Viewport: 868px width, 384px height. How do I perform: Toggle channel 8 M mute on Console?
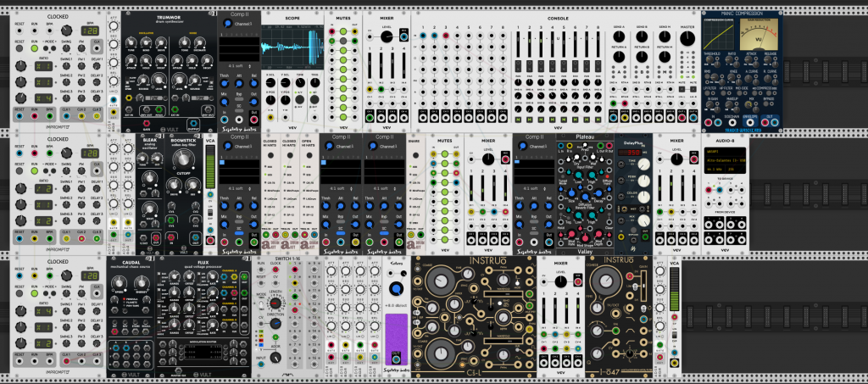598,120
